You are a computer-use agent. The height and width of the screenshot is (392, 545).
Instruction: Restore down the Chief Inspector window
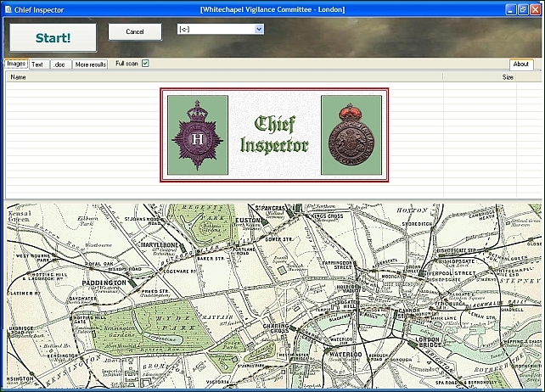coord(523,9)
